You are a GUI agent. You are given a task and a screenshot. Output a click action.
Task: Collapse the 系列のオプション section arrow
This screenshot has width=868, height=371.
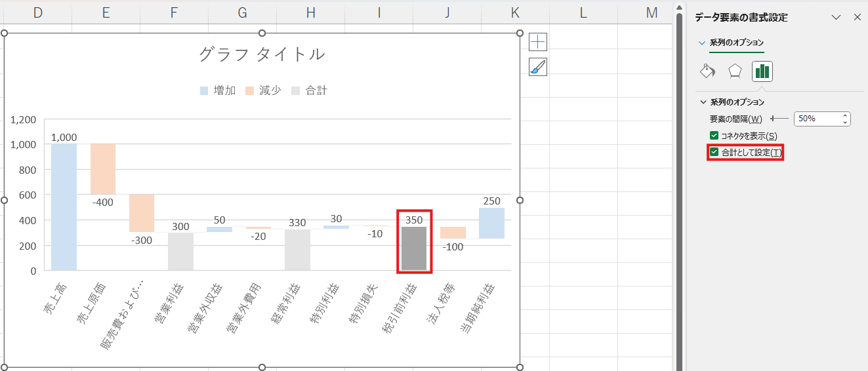703,102
